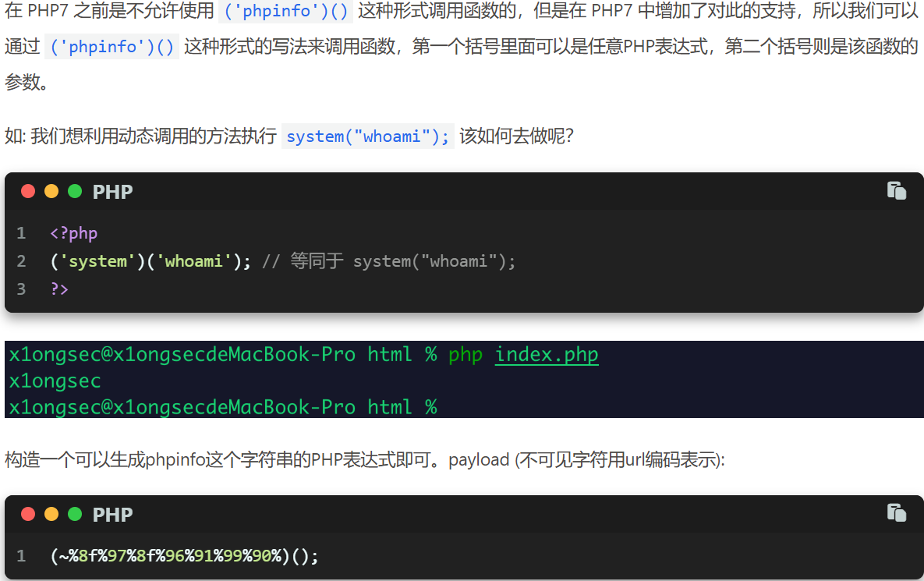Click ('system')('whoami'); code on line 2

coord(150,261)
